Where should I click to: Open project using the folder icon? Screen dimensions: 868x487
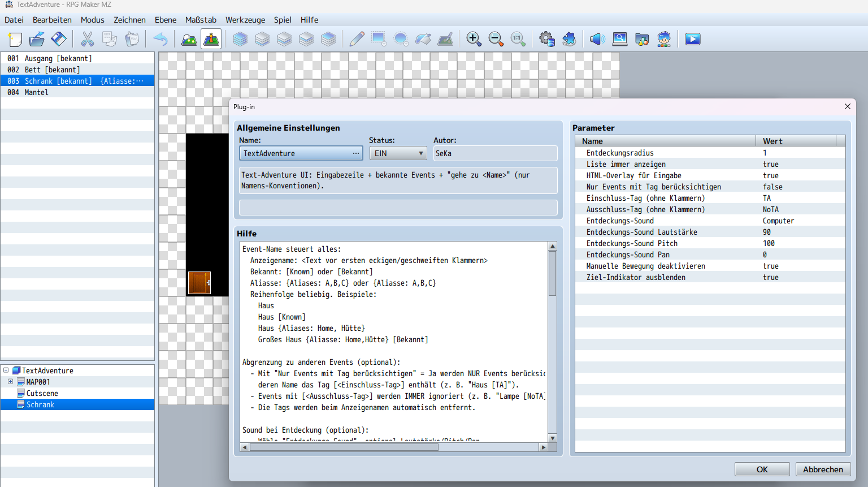tap(37, 39)
